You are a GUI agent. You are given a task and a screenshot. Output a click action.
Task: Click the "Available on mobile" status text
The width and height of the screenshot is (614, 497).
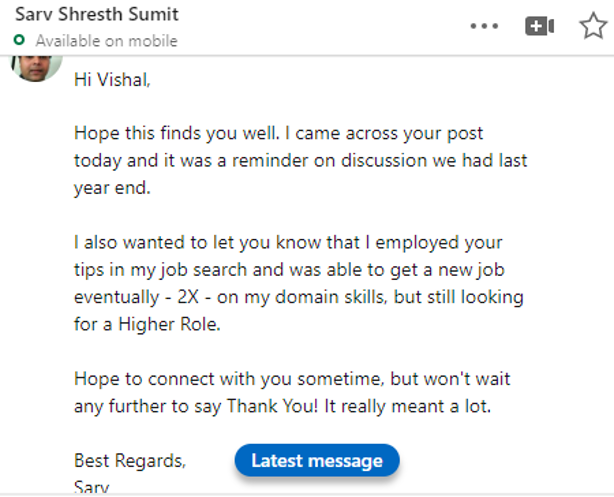[x=106, y=41]
